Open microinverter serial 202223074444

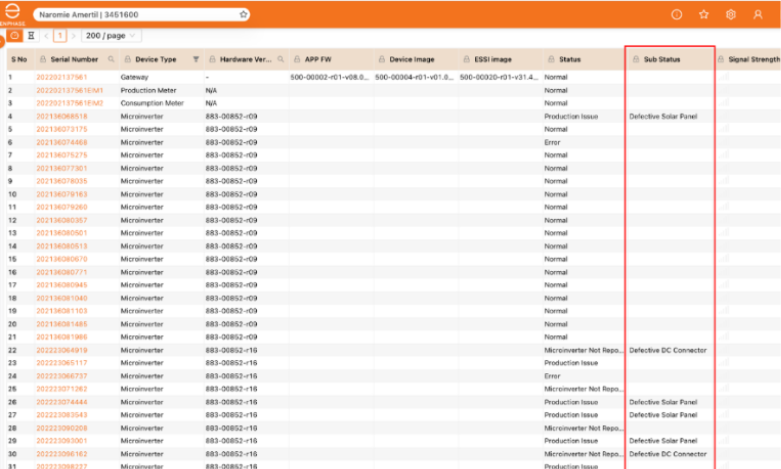click(62, 402)
